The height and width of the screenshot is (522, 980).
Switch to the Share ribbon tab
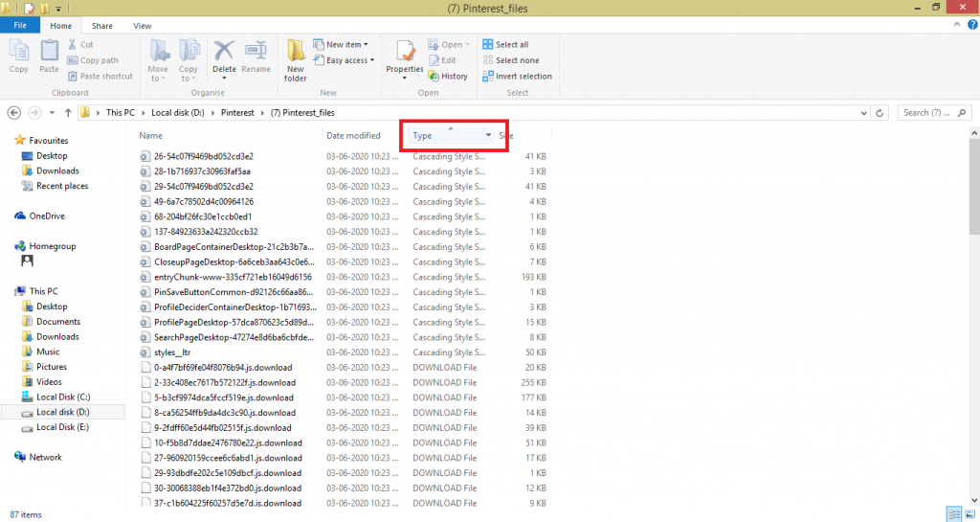click(101, 26)
